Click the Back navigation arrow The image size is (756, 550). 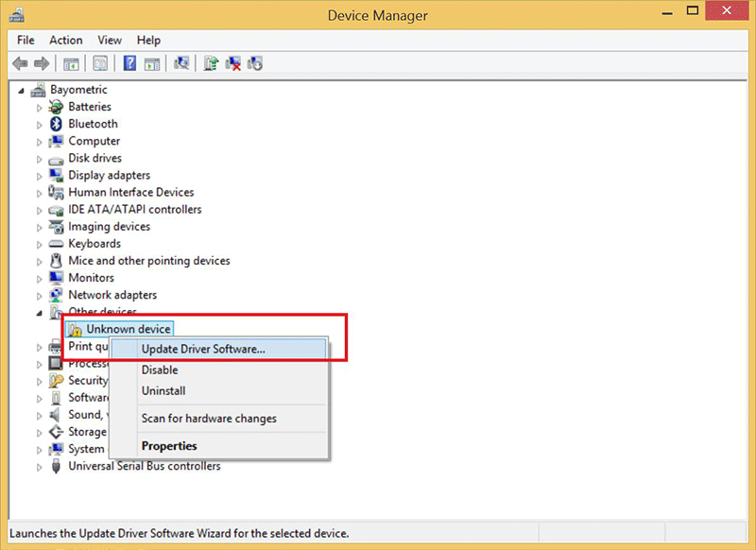click(20, 63)
